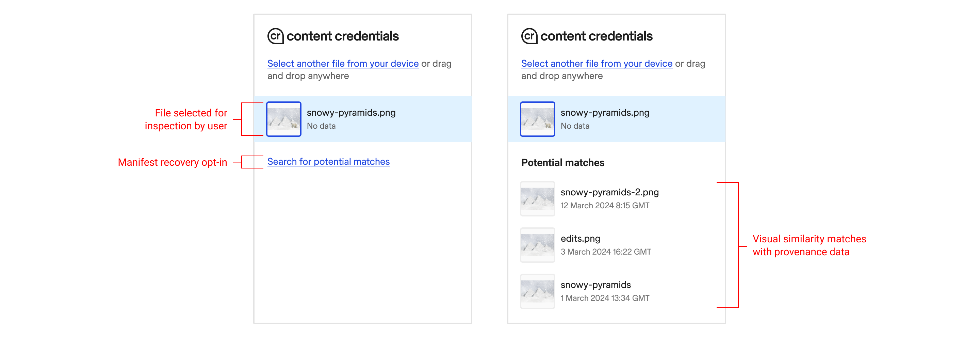This screenshot has width=980, height=339.
Task: Click the edits.png file name
Action: (x=580, y=239)
